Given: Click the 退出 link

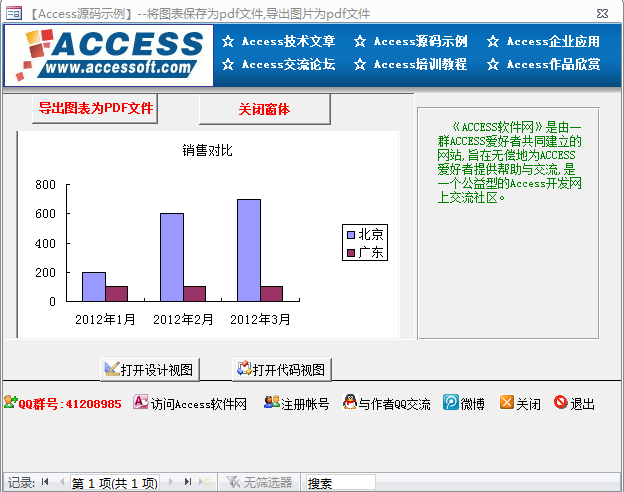Looking at the screenshot, I should click(x=582, y=404).
